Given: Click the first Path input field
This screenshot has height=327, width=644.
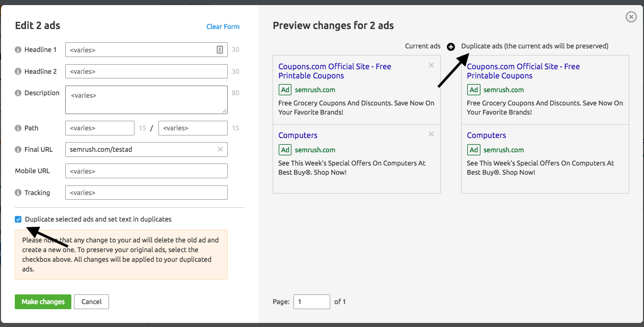Looking at the screenshot, I should (100, 128).
